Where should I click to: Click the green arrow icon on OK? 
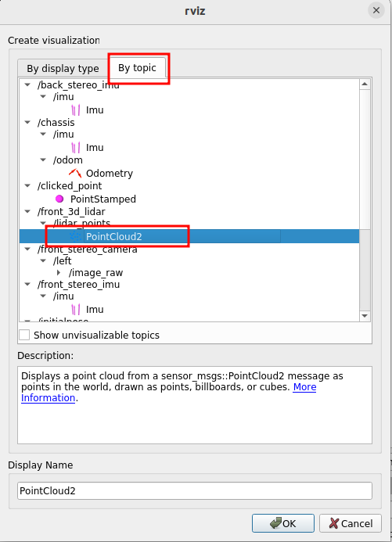pos(275,523)
